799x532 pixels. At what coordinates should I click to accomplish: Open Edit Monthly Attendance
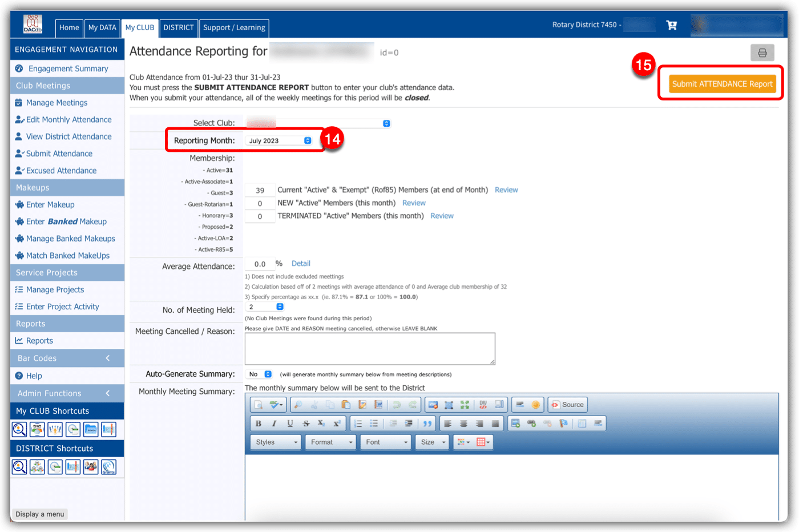(68, 120)
